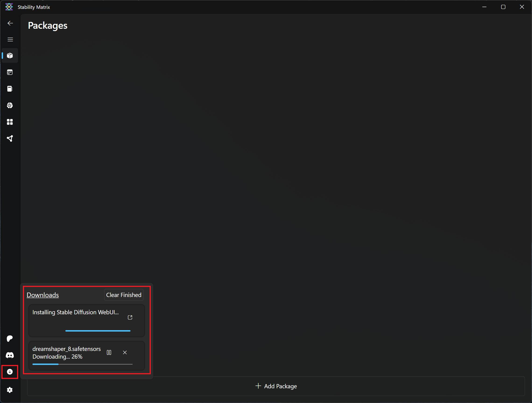532x403 pixels.
Task: Expand the hamburger navigation menu
Action: tap(10, 39)
